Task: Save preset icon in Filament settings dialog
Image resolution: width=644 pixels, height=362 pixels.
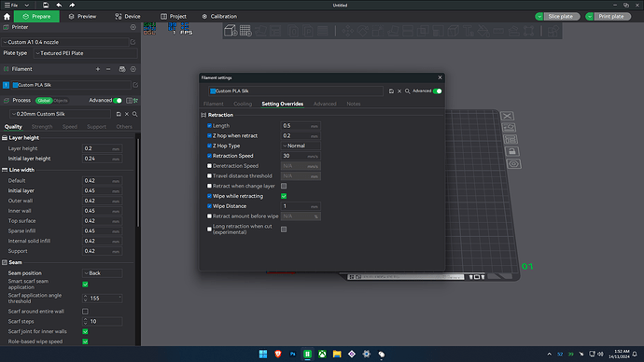Action: coord(391,91)
